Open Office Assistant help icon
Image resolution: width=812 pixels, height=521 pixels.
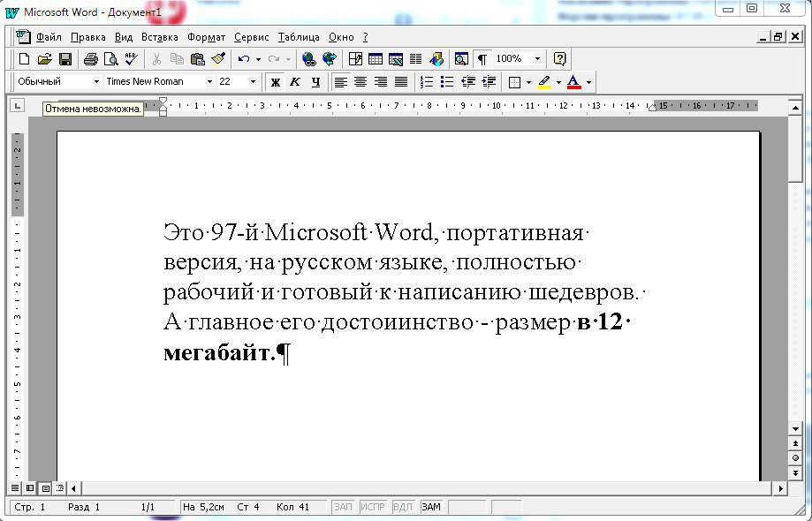559,59
